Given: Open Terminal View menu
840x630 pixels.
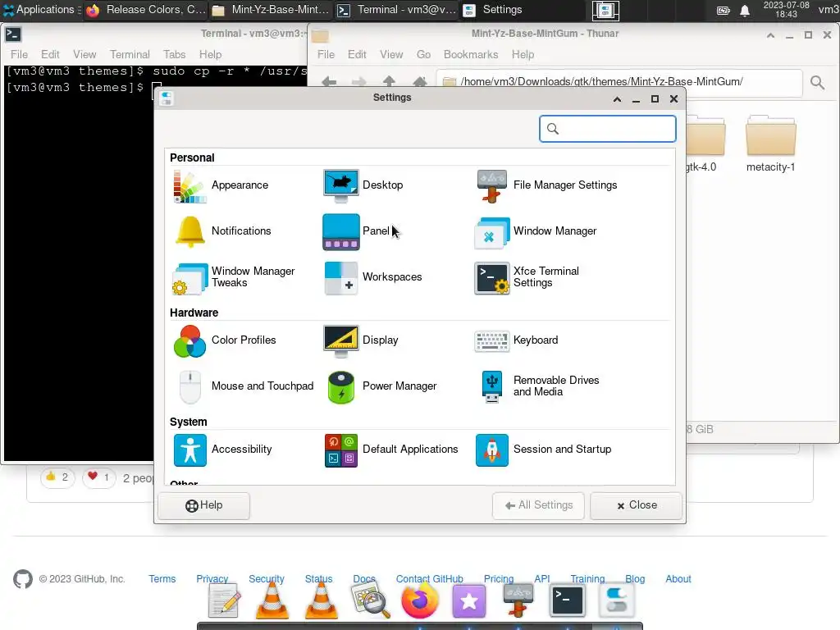Looking at the screenshot, I should coord(84,55).
